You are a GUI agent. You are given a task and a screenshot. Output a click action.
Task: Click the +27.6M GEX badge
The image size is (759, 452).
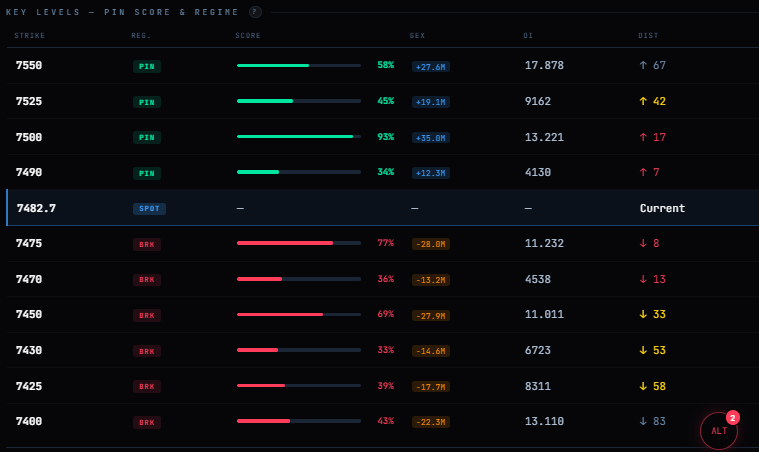(431, 67)
